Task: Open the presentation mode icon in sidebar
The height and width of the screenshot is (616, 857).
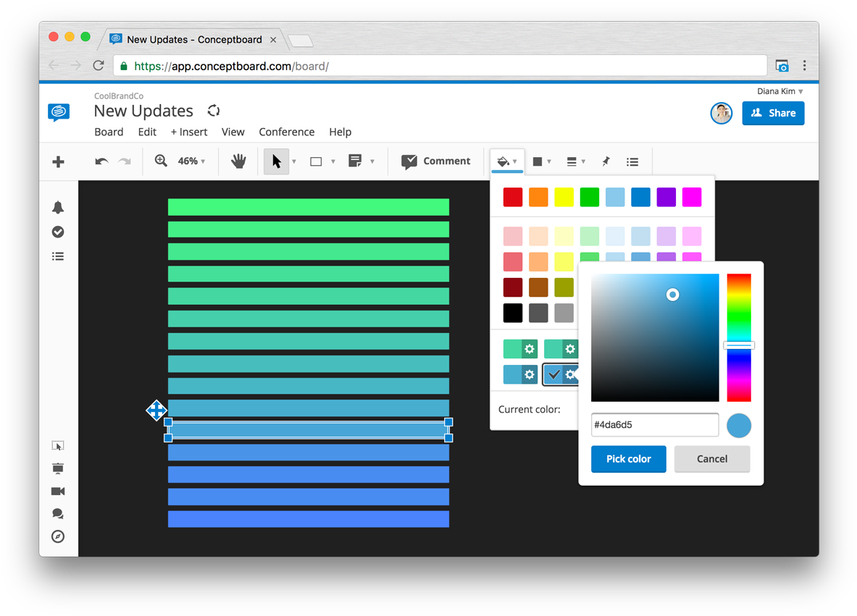Action: pyautogui.click(x=58, y=468)
